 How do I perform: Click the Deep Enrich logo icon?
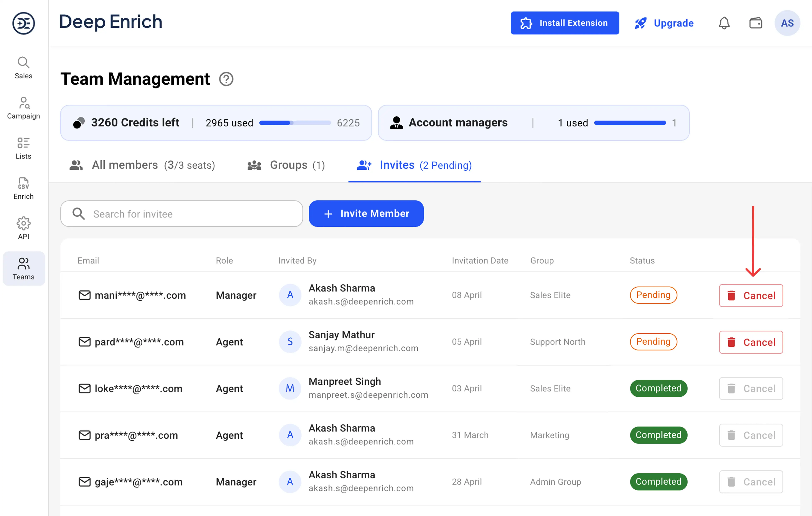point(23,23)
